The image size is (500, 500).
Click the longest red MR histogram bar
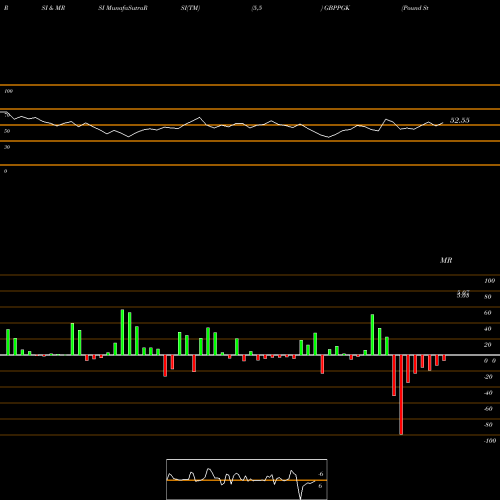401,395
